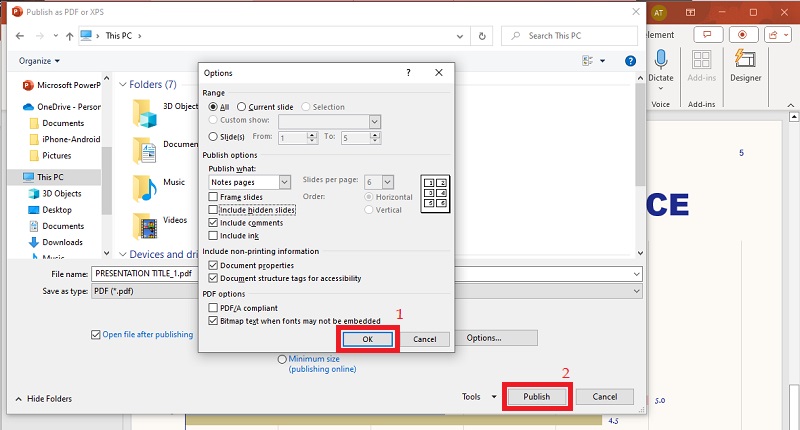The height and width of the screenshot is (430, 800).
Task: Open the Publish what dropdown
Action: pos(285,182)
